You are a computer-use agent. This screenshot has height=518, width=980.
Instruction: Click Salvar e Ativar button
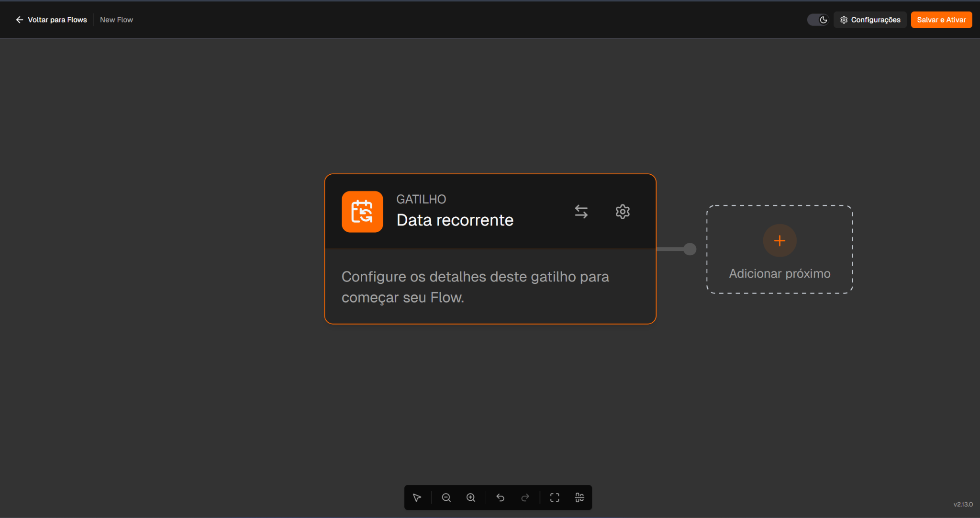(x=941, y=20)
